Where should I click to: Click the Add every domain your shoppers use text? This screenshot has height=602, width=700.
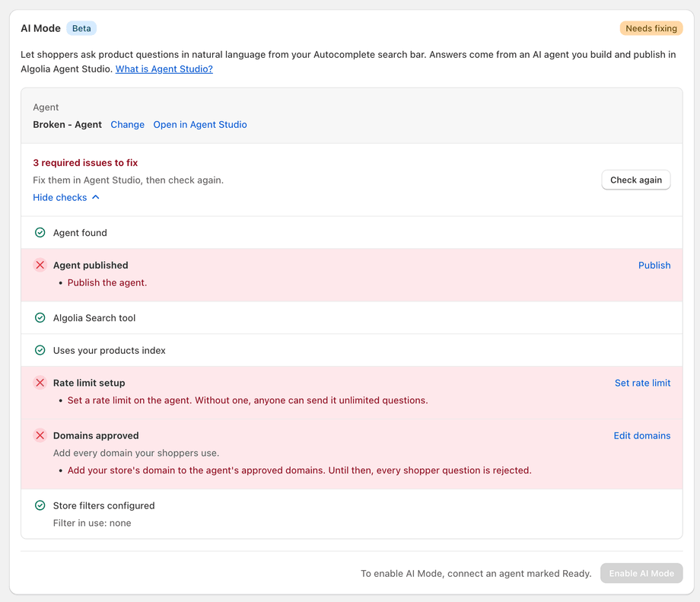coord(136,453)
